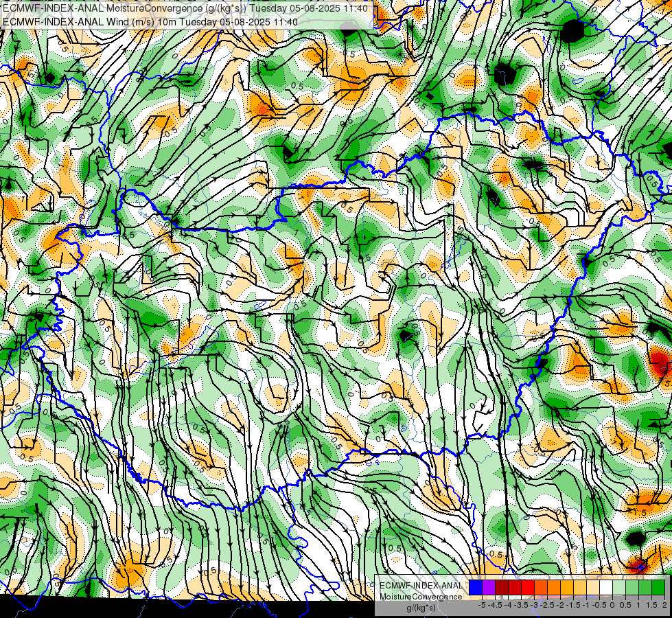The width and height of the screenshot is (672, 618).
Task: Click the MoistureConvergence title line at top
Action: [x=185, y=8]
